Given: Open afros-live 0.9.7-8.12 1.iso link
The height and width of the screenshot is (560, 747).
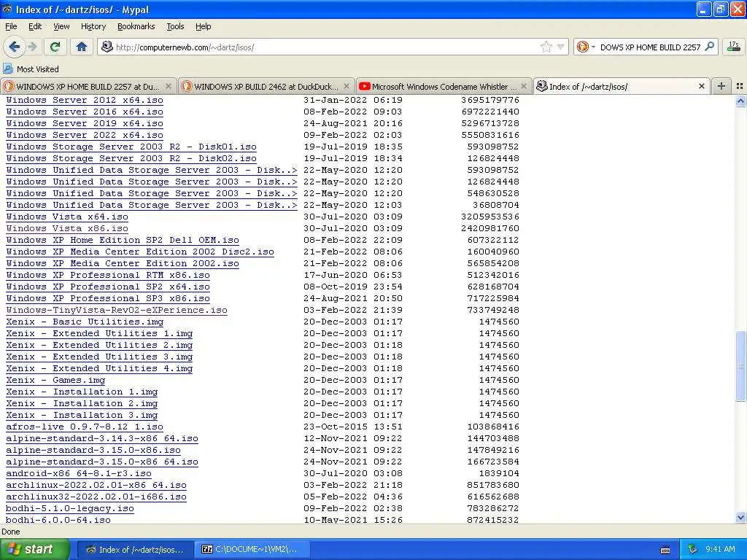Looking at the screenshot, I should pos(85,427).
